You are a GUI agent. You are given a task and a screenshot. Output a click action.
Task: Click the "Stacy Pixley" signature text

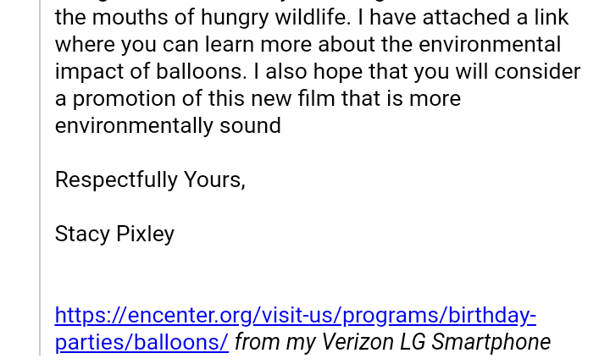tap(114, 234)
